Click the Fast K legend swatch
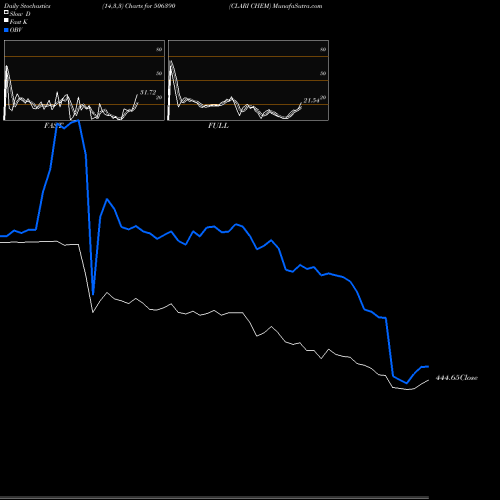 [x=6, y=20]
